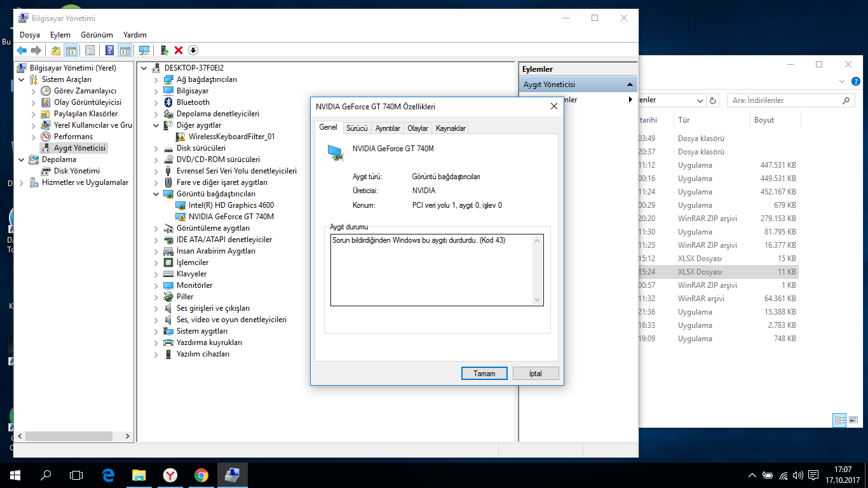The image size is (868, 488).
Task: Click the toolbar Forward arrow
Action: pos(36,50)
